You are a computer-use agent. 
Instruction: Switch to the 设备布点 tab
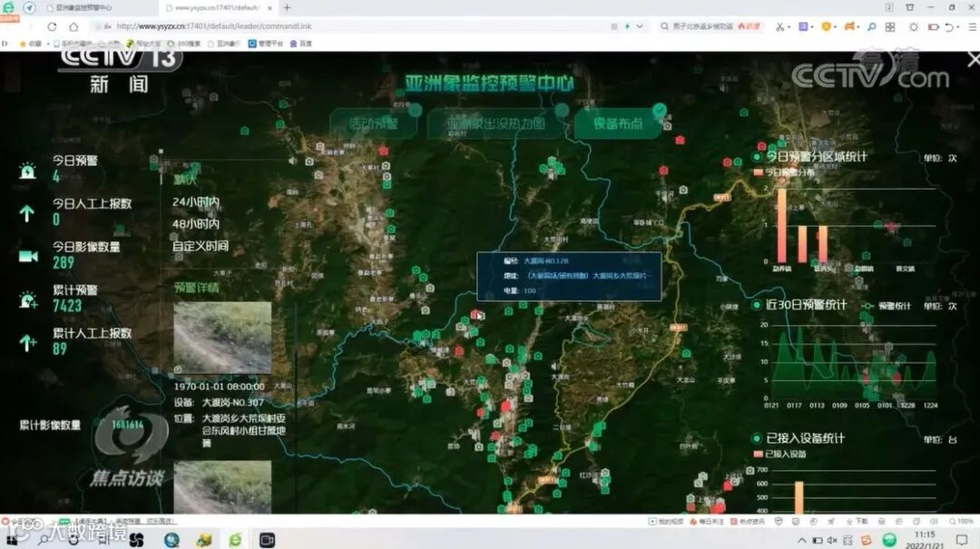click(618, 123)
